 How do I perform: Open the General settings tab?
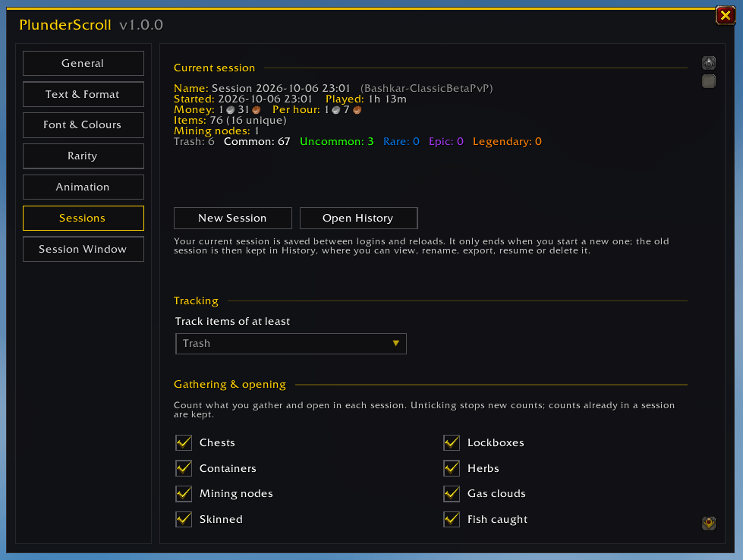[x=83, y=63]
